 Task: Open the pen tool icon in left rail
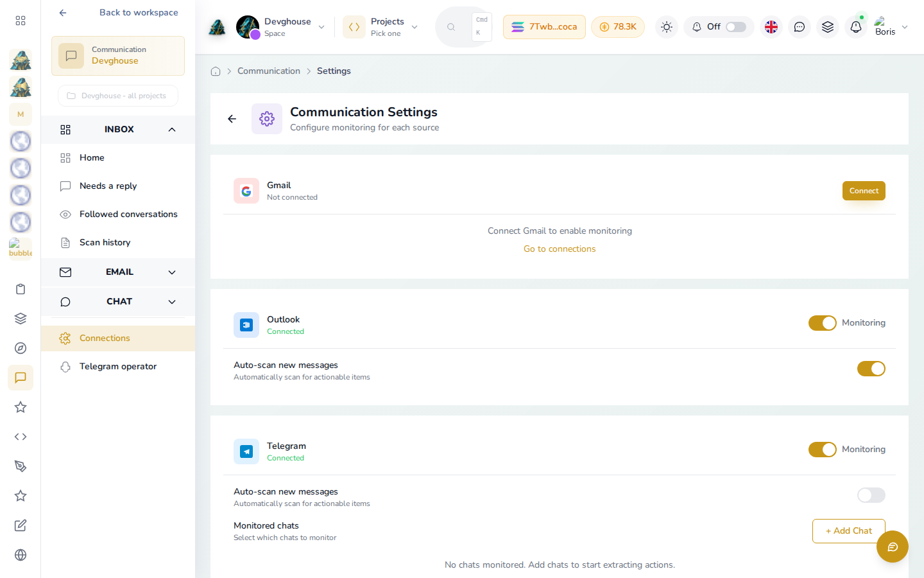[x=21, y=466]
